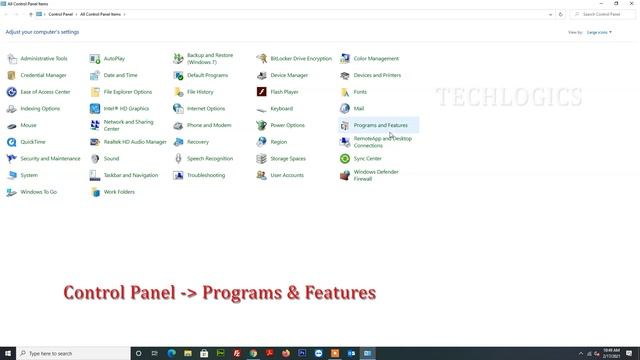Click the File Explorer Options icon

(95, 92)
